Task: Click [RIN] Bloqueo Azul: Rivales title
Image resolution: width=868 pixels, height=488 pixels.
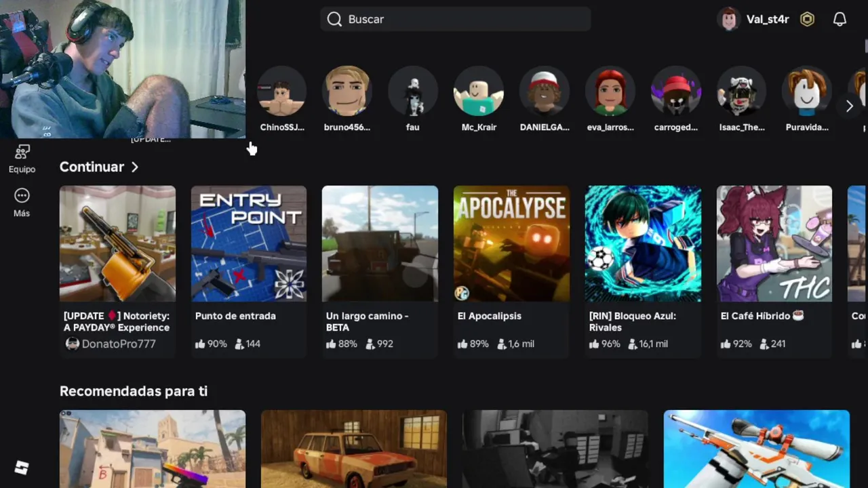Action: tap(633, 321)
